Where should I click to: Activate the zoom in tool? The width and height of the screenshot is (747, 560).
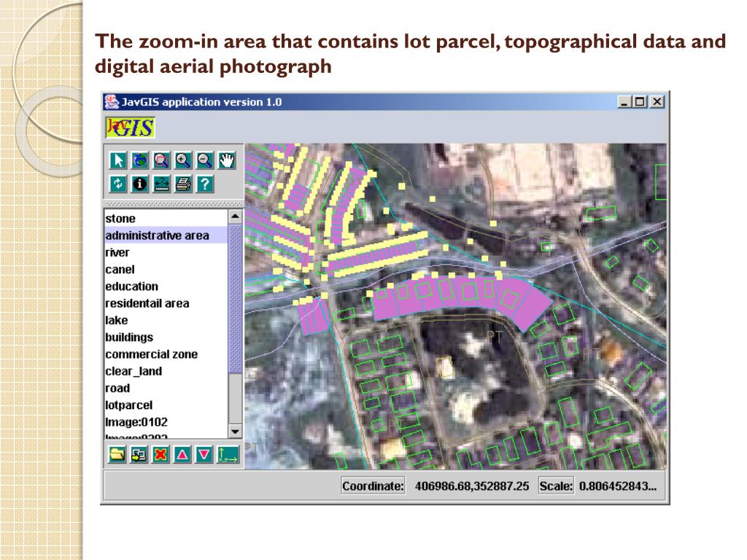click(183, 160)
